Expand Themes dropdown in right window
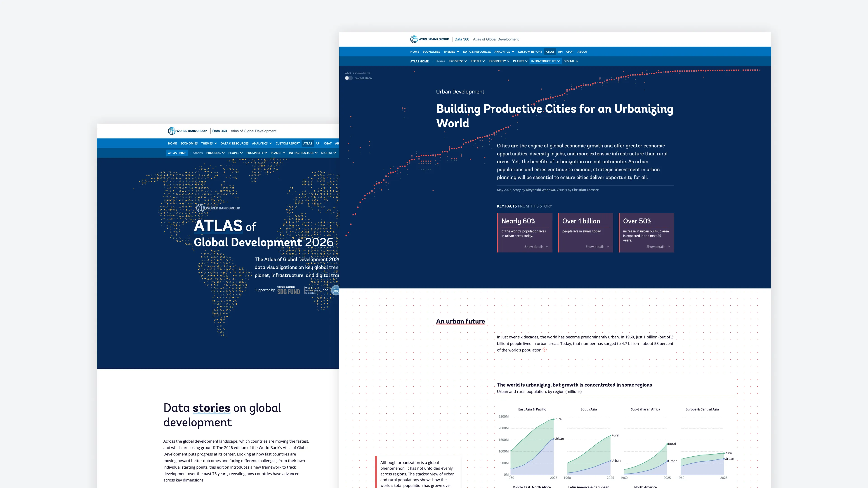868x488 pixels. coord(451,52)
